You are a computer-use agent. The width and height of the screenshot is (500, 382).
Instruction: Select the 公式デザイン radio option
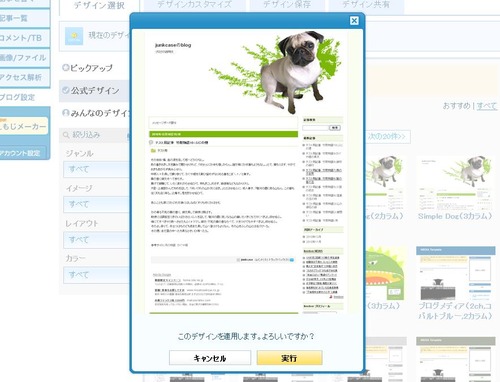(66, 90)
